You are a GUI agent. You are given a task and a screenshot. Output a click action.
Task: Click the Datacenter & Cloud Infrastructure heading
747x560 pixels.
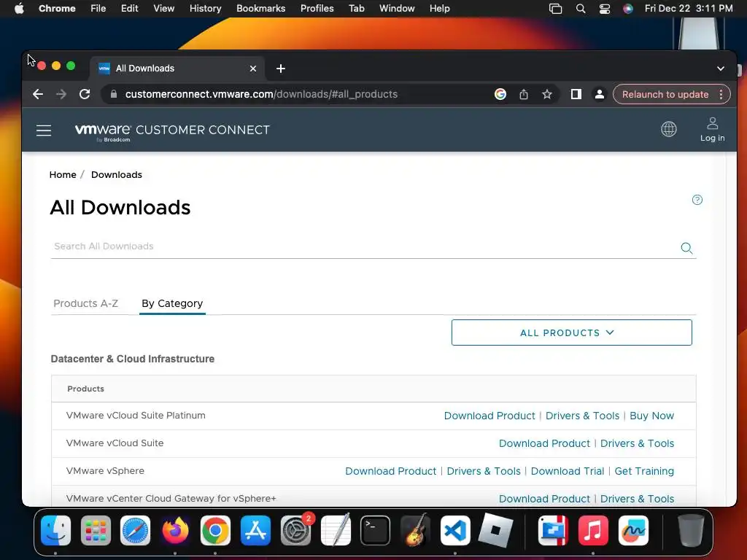(133, 359)
